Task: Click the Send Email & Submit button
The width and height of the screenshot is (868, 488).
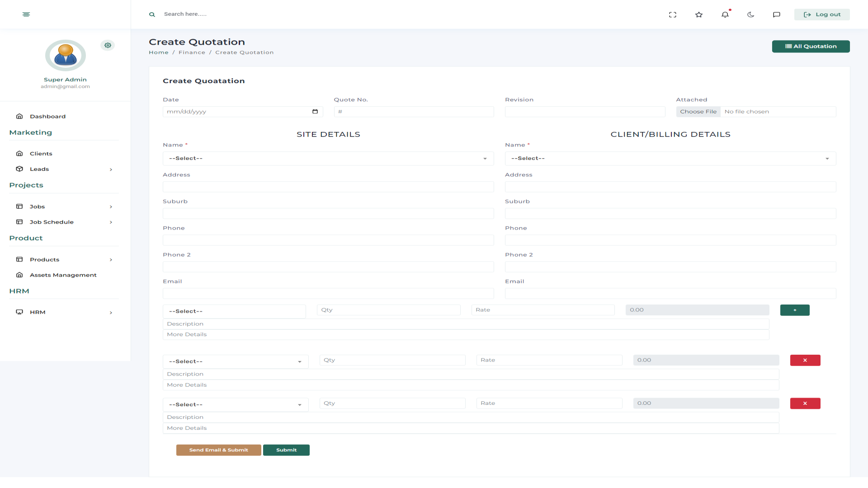Action: [x=218, y=450]
